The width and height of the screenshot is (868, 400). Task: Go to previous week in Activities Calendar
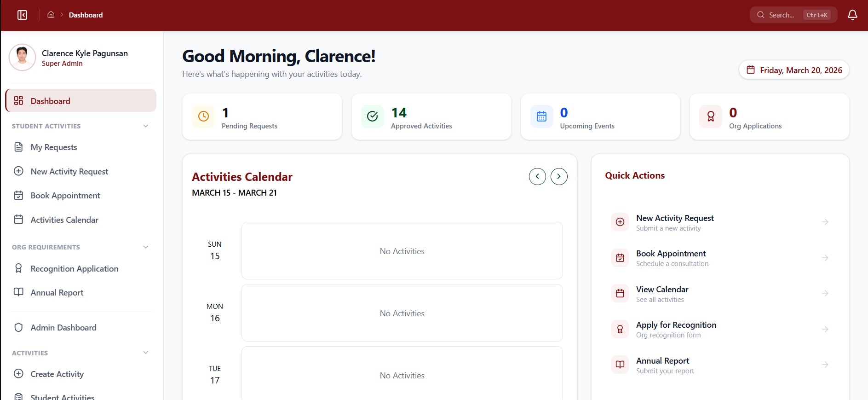(x=537, y=176)
